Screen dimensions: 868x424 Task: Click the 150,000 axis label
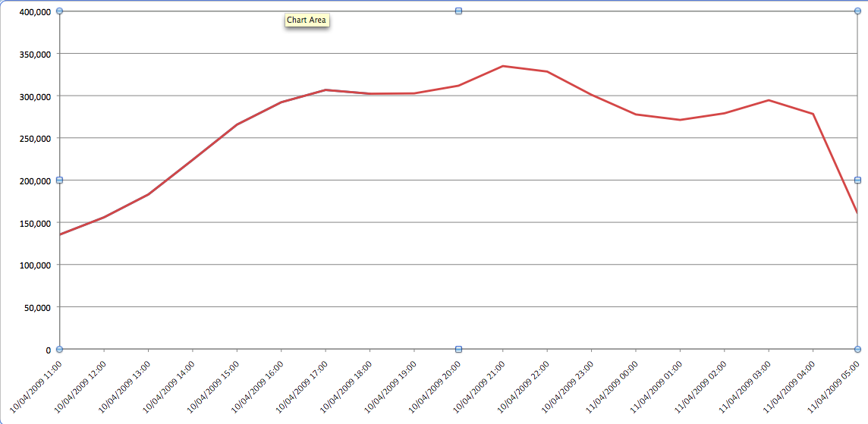pos(35,222)
